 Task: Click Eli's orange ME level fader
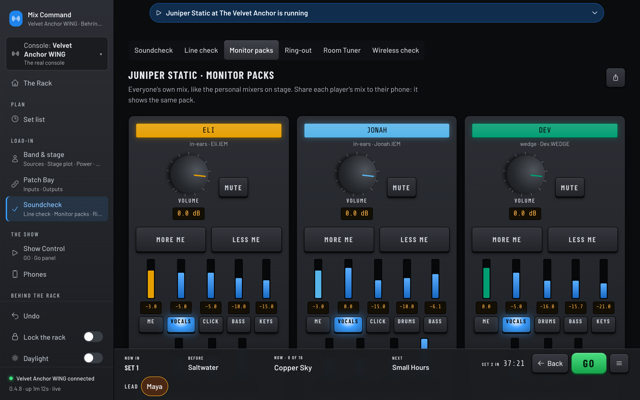click(x=151, y=279)
